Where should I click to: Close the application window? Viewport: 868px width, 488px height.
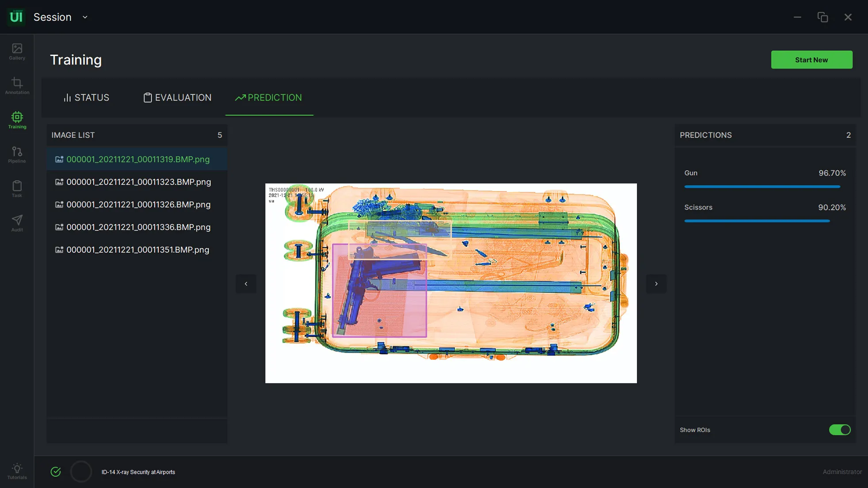pos(848,17)
